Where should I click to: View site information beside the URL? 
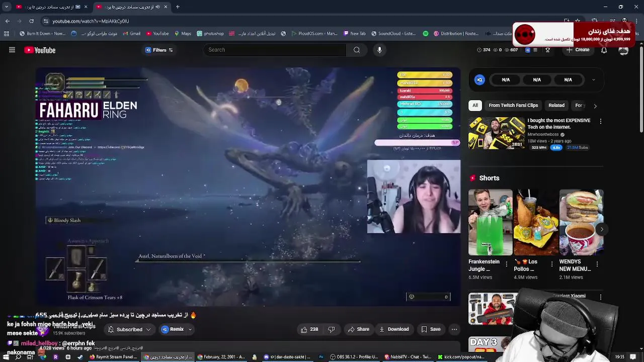click(x=46, y=21)
